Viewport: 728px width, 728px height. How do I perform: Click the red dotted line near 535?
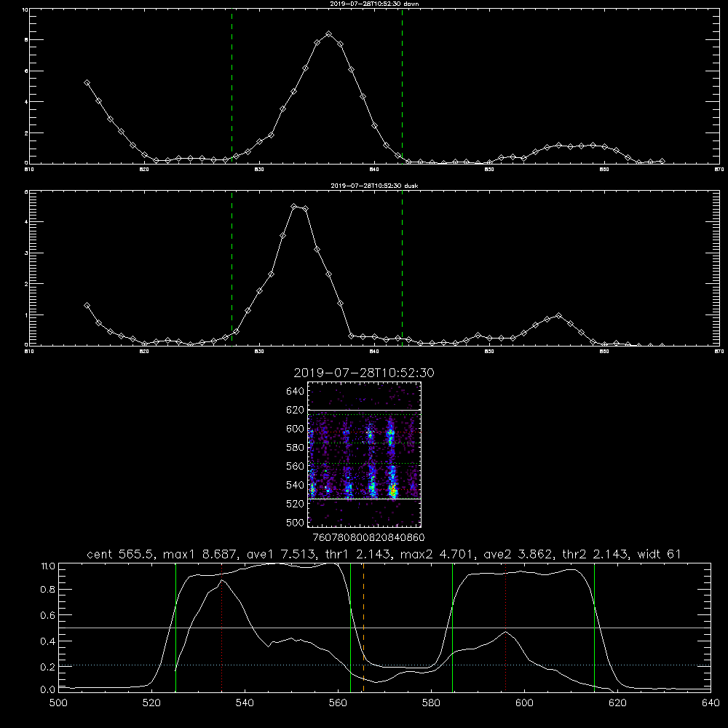coord(222,628)
